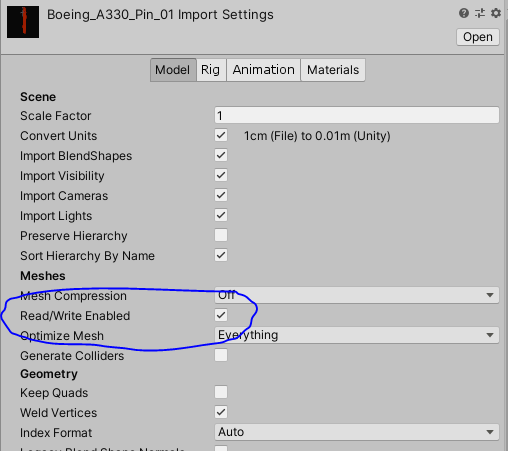The image size is (508, 451).
Task: Click the Import Cameras label
Action: coord(64,196)
